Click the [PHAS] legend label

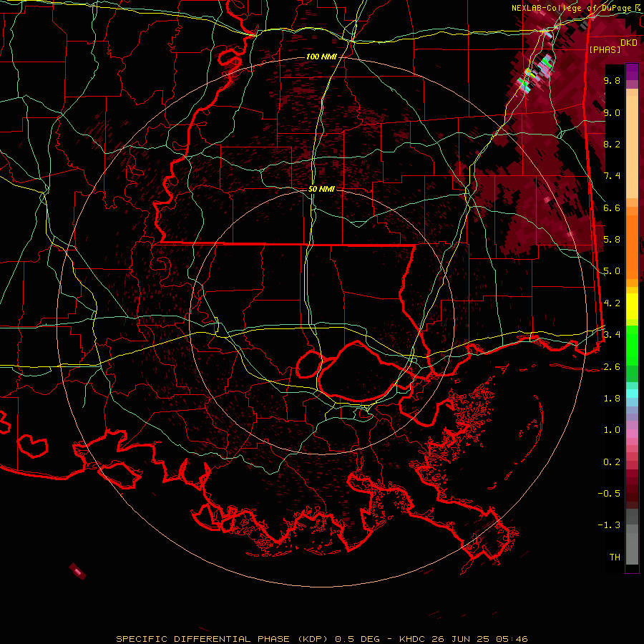605,50
